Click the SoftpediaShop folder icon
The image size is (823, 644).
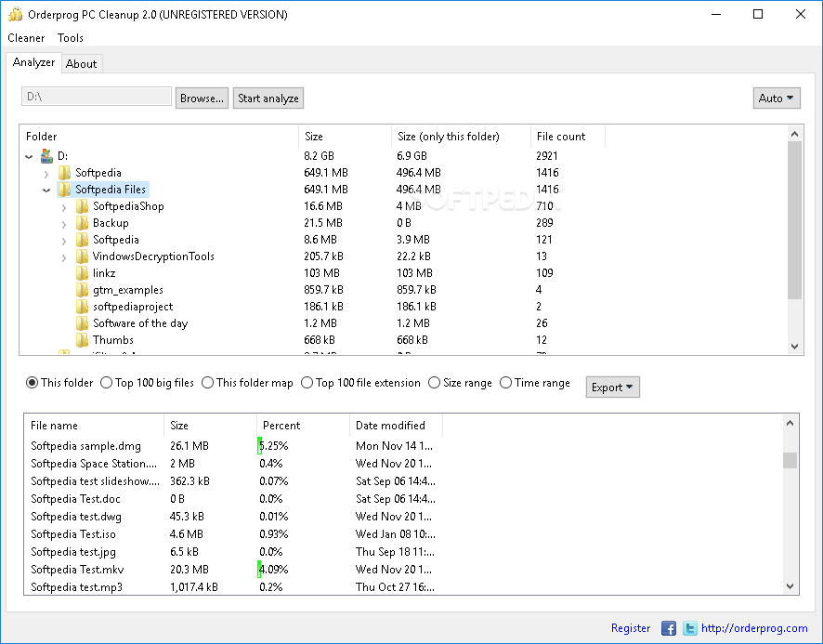[x=82, y=206]
